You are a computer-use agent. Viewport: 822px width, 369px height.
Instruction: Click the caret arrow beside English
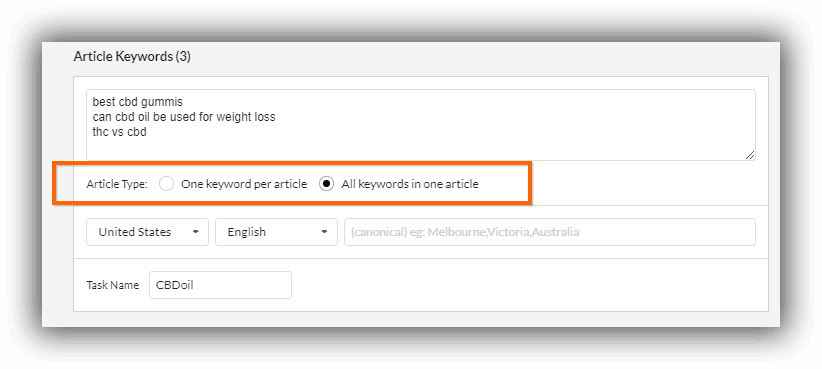pyautogui.click(x=325, y=232)
